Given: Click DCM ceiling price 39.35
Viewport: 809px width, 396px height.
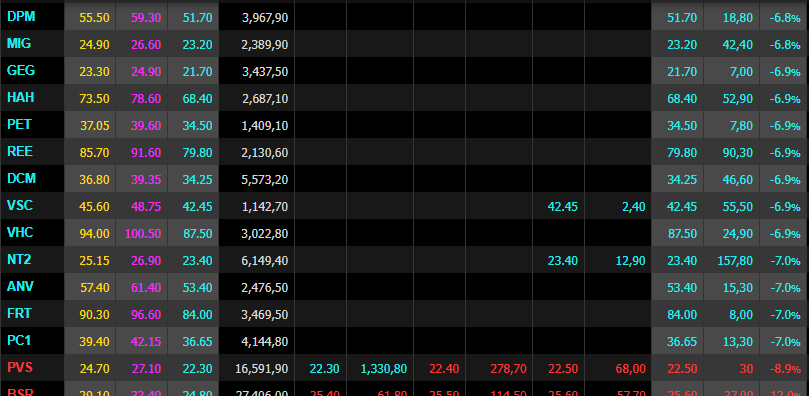Looking at the screenshot, I should [x=146, y=180].
